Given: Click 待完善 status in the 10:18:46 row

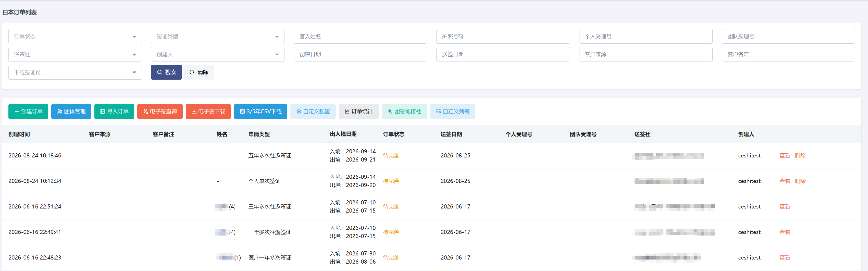Looking at the screenshot, I should click(391, 156).
